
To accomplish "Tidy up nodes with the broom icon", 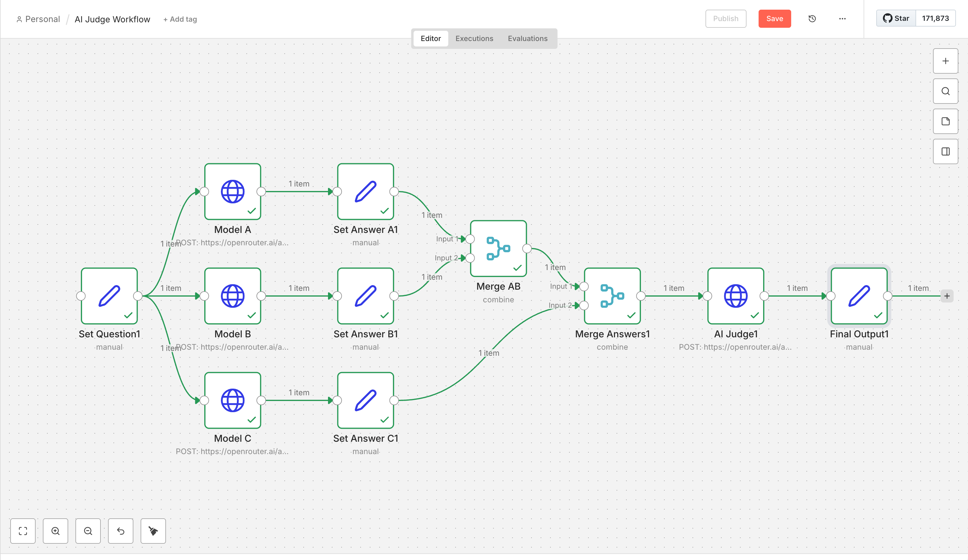I will 153,531.
